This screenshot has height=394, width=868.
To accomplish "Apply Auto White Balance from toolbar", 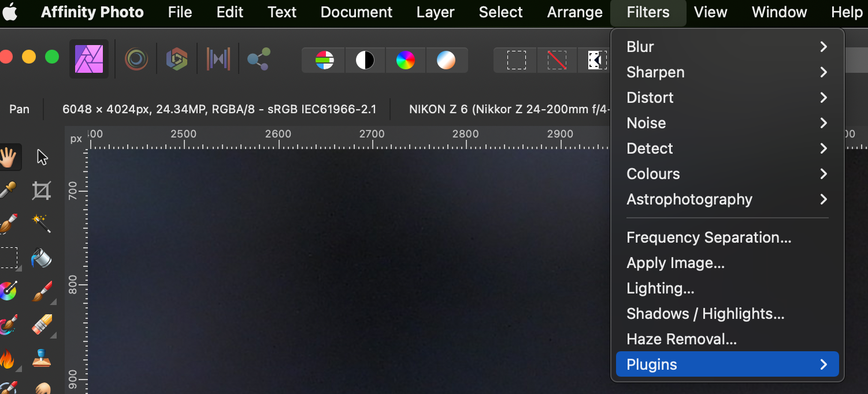I will coord(446,60).
